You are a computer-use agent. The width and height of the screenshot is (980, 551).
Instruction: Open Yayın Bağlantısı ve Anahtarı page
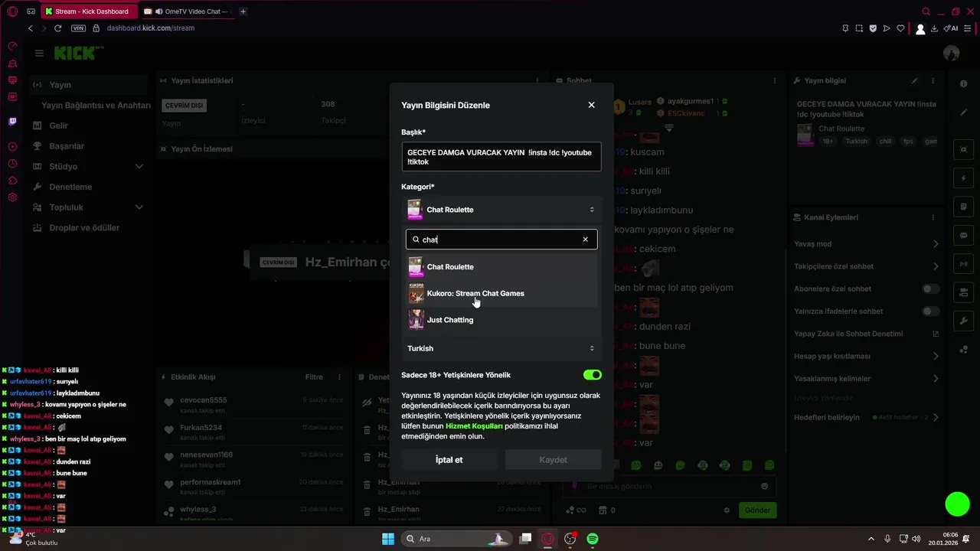(96, 105)
